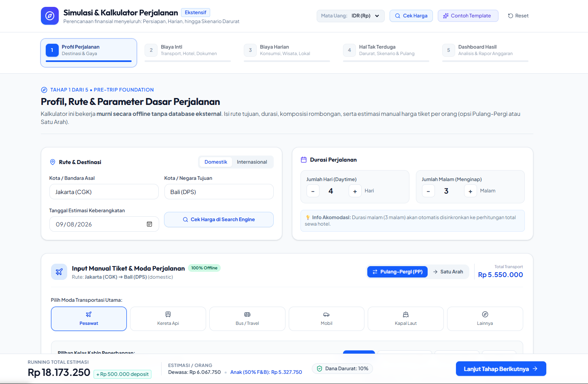Screen dimensions: 588x384
Task: Click the Tanggal Estimasi Keberangkatan date field
Action: click(x=104, y=224)
